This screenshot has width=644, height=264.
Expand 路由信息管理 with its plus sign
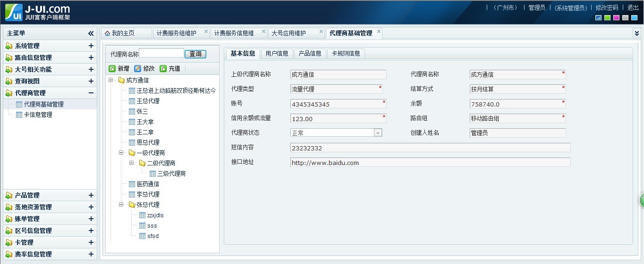[91, 58]
